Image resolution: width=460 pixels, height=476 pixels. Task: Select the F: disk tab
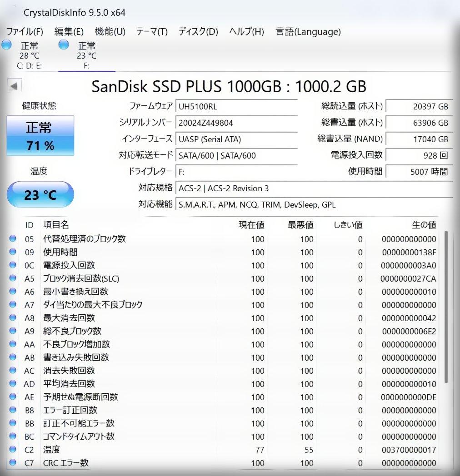coord(87,55)
